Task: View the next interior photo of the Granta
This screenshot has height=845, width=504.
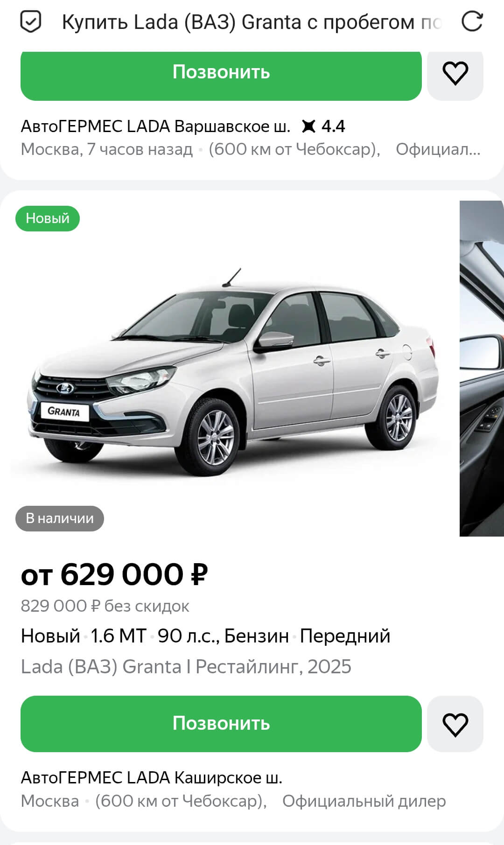Action: click(482, 369)
